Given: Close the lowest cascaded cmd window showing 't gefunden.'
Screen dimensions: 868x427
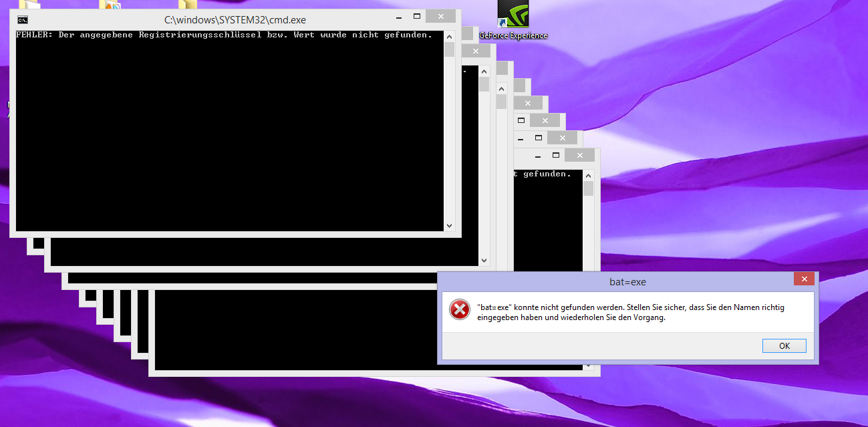Looking at the screenshot, I should 579,155.
